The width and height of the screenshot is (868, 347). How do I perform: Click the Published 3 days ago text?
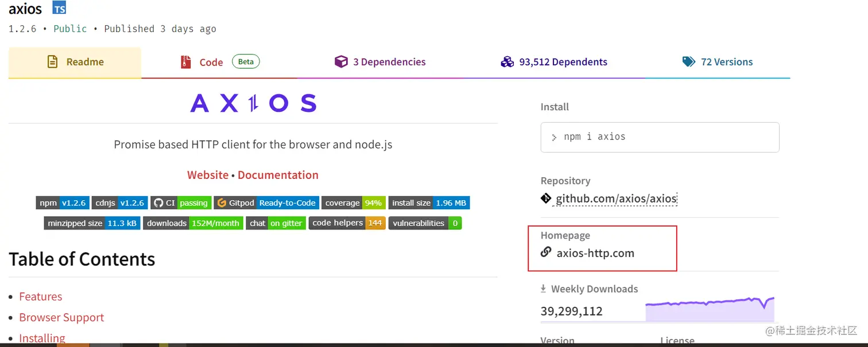(160, 29)
